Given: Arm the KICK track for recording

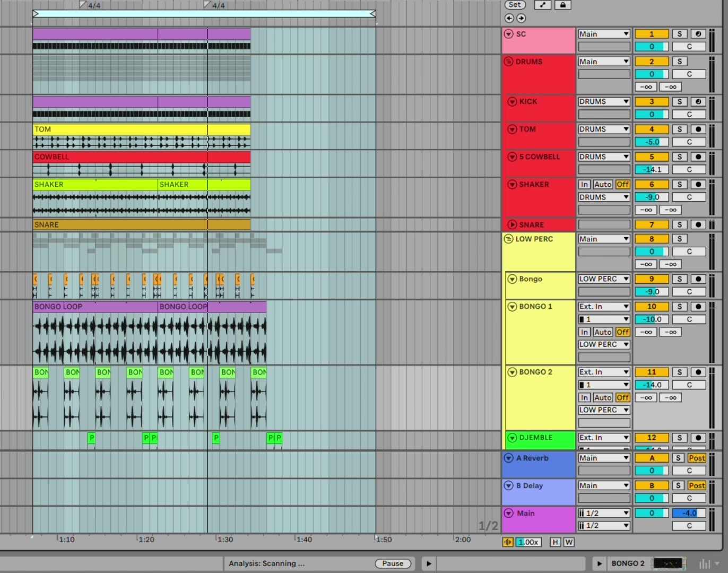Looking at the screenshot, I should tap(698, 101).
